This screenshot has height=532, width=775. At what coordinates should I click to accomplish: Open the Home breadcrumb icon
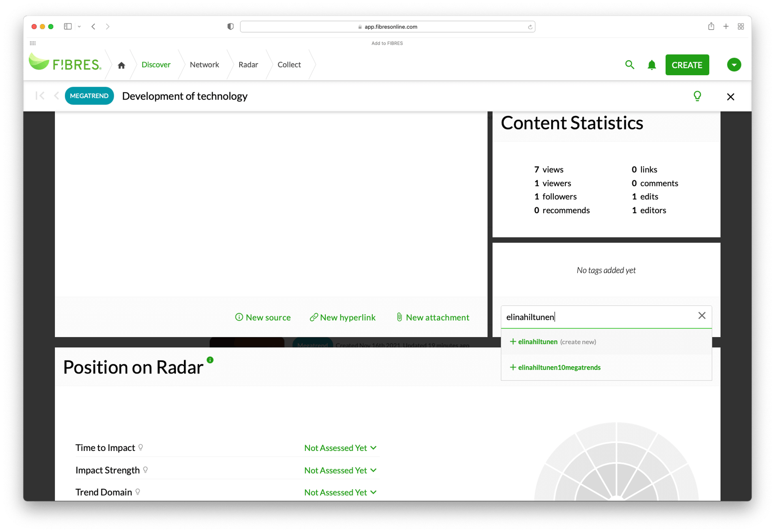(121, 64)
